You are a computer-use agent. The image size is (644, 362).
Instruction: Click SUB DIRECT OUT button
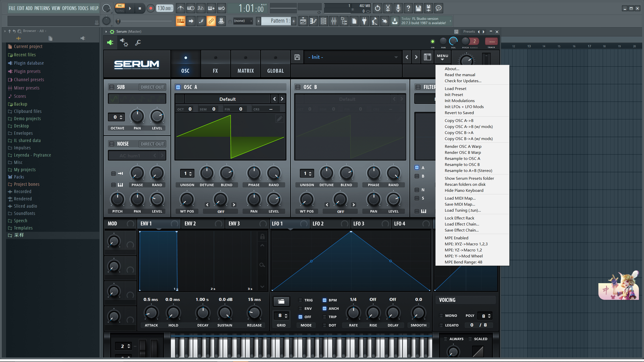pos(152,87)
